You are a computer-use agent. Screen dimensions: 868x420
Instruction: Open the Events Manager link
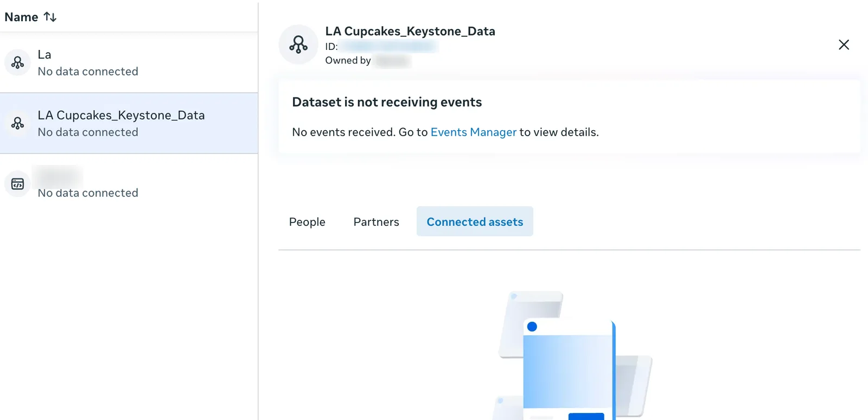coord(473,132)
